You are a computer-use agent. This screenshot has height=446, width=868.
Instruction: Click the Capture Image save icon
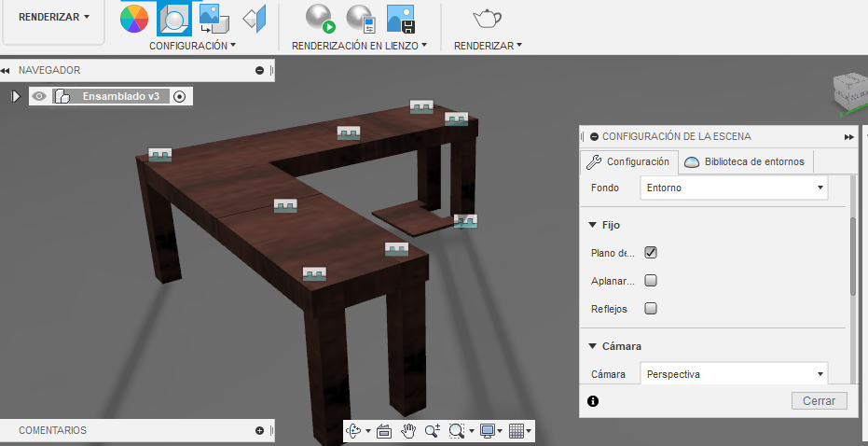(401, 19)
